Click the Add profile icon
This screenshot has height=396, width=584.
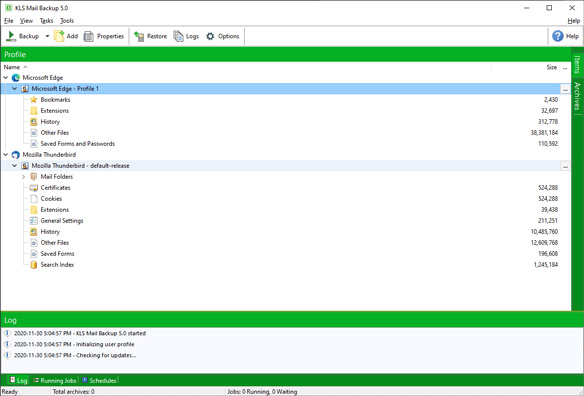tap(59, 36)
